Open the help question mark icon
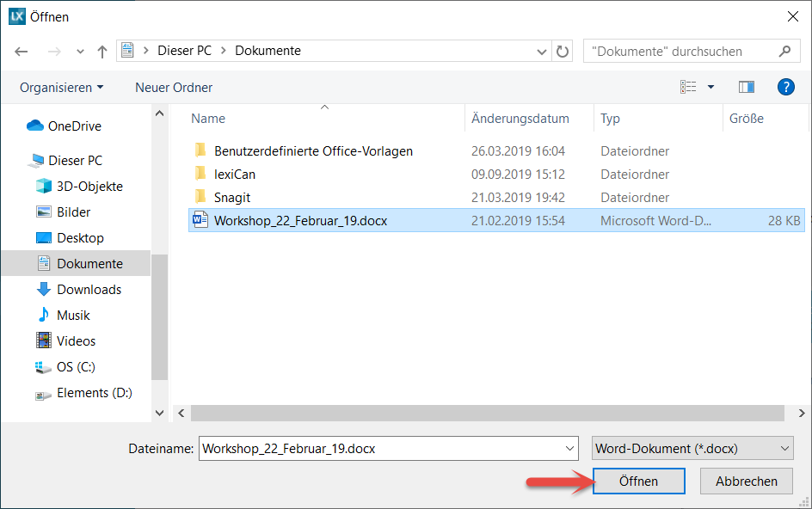Viewport: 812px width, 509px height. [x=784, y=87]
